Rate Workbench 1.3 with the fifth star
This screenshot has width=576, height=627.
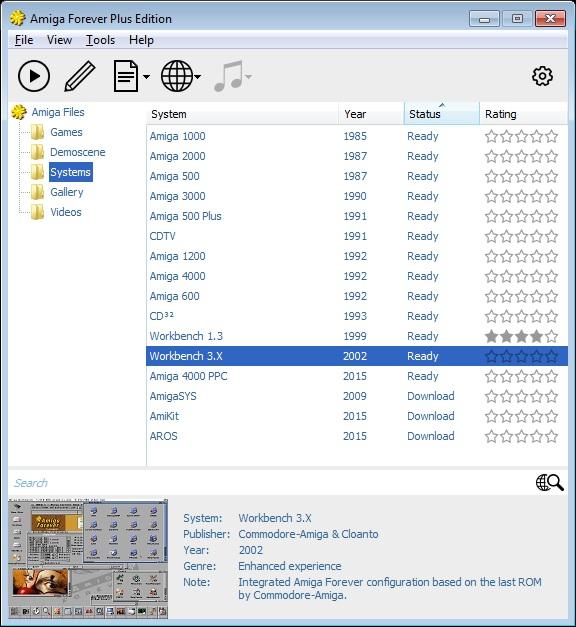click(552, 336)
